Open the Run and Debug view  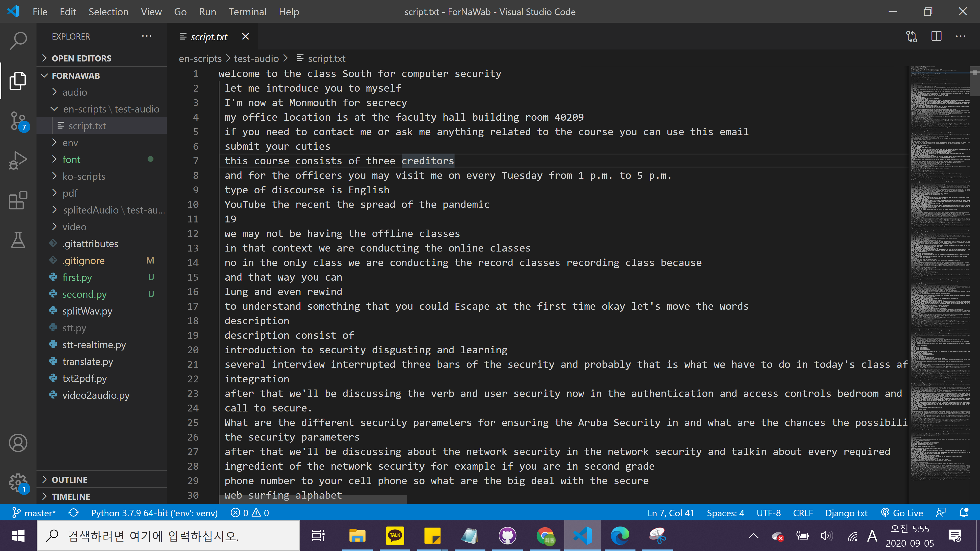(x=18, y=160)
